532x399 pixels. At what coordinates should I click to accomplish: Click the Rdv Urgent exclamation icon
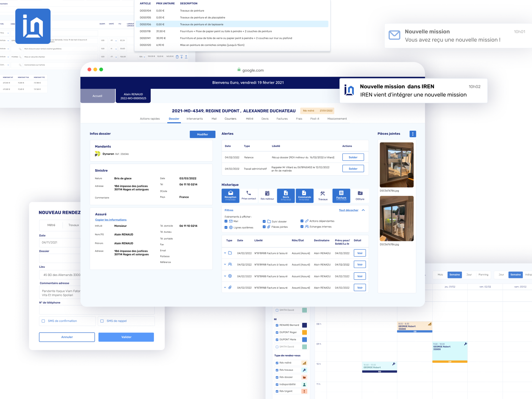(x=304, y=391)
